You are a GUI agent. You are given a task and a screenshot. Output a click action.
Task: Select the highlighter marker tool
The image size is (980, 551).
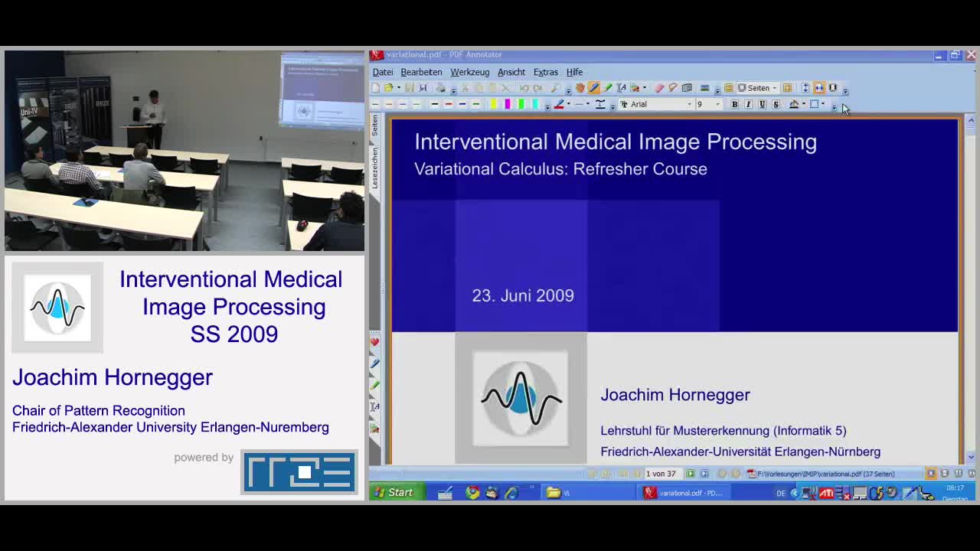click(606, 86)
